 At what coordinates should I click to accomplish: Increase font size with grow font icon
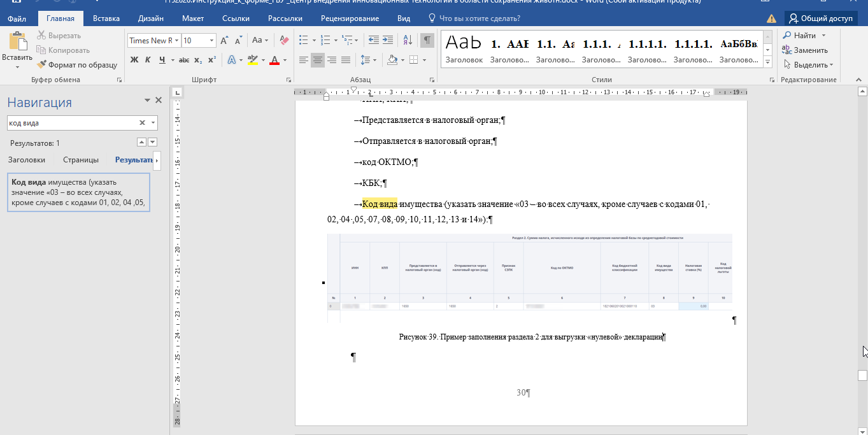[x=224, y=40]
